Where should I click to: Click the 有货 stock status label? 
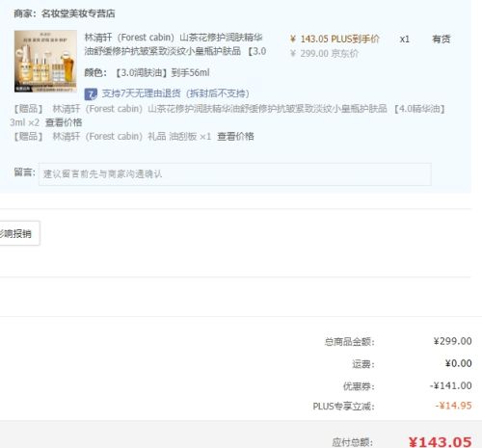[441, 40]
